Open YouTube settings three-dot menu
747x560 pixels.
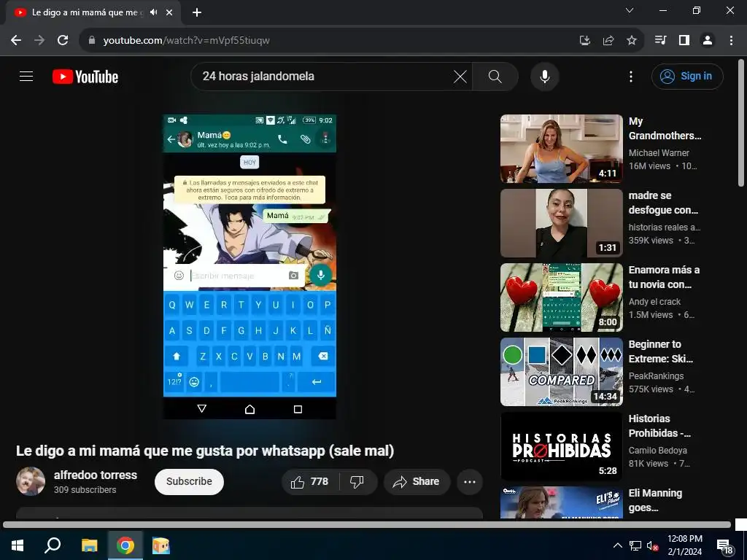tap(631, 76)
